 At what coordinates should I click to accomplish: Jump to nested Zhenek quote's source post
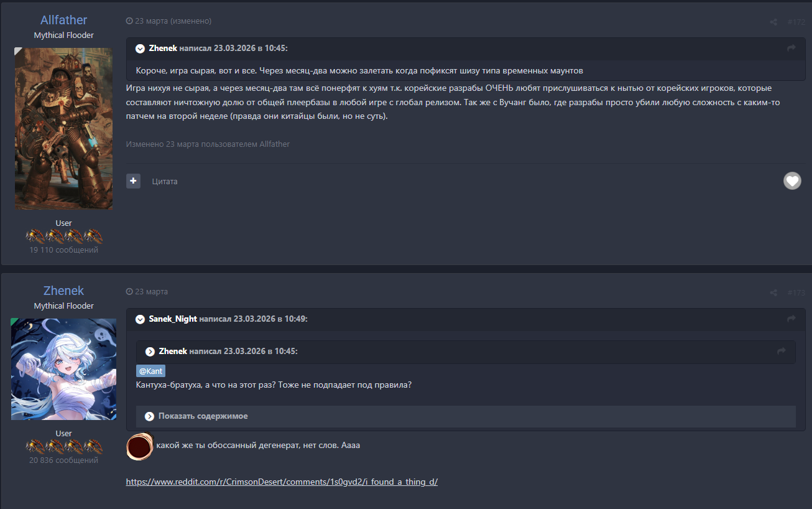click(782, 352)
